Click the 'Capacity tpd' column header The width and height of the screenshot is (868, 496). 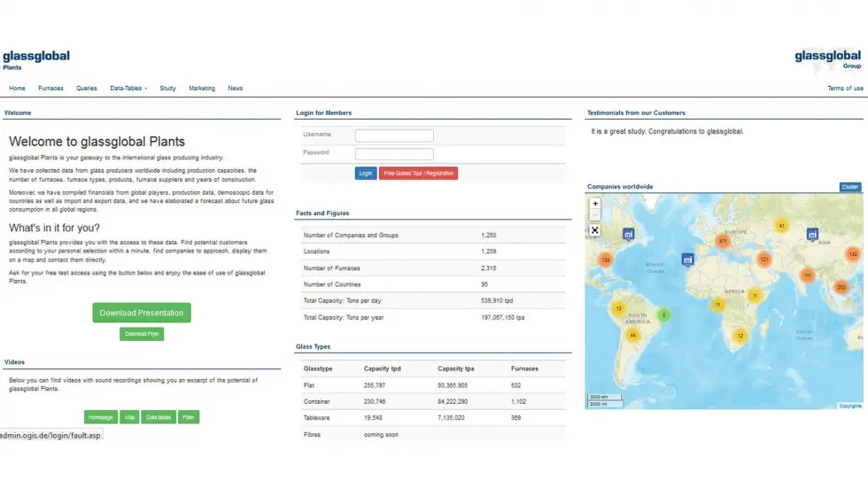382,368
